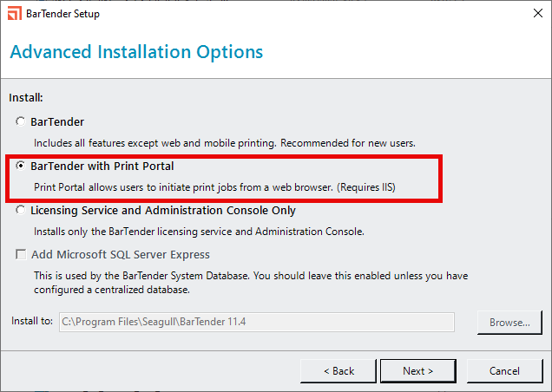Click the BarTender System Database explanation paragraph

(251, 283)
